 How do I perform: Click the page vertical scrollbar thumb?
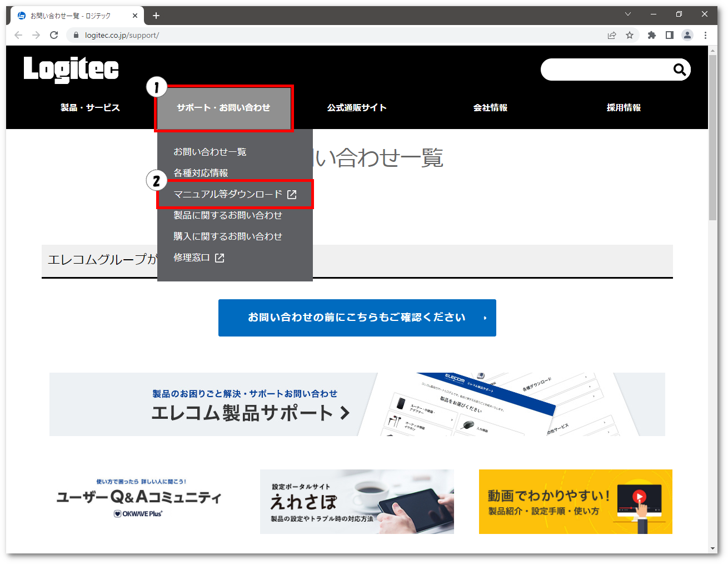712,137
